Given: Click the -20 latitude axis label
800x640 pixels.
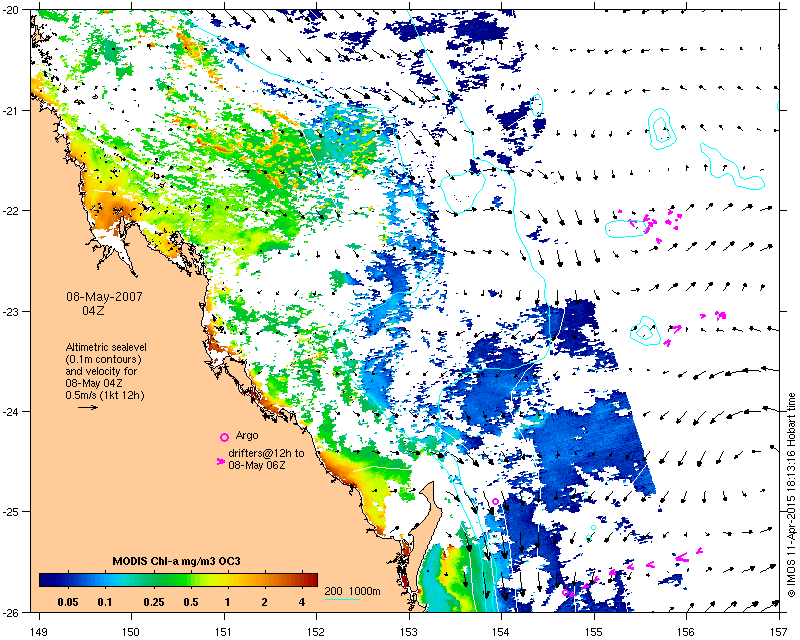Looking at the screenshot, I should tap(11, 10).
